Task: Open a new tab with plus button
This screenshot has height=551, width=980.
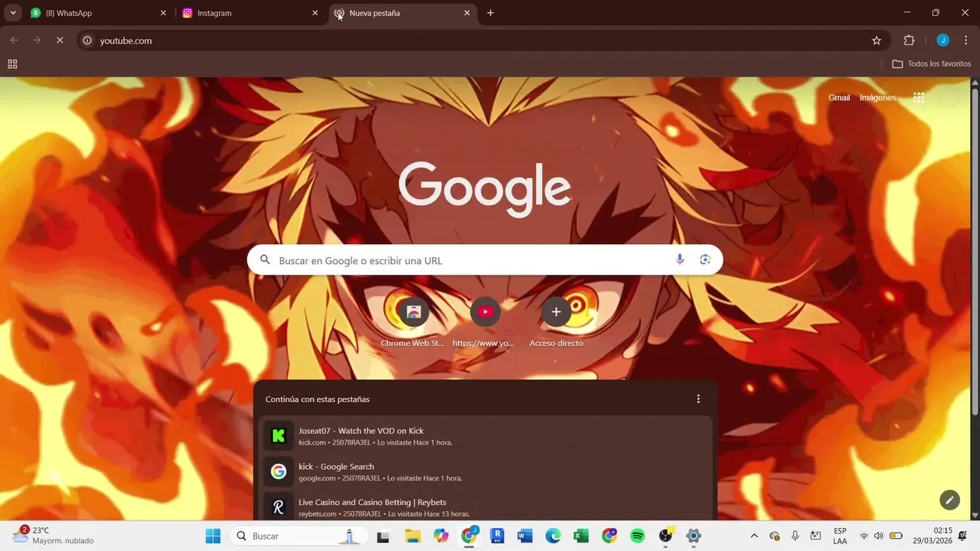Action: [490, 13]
